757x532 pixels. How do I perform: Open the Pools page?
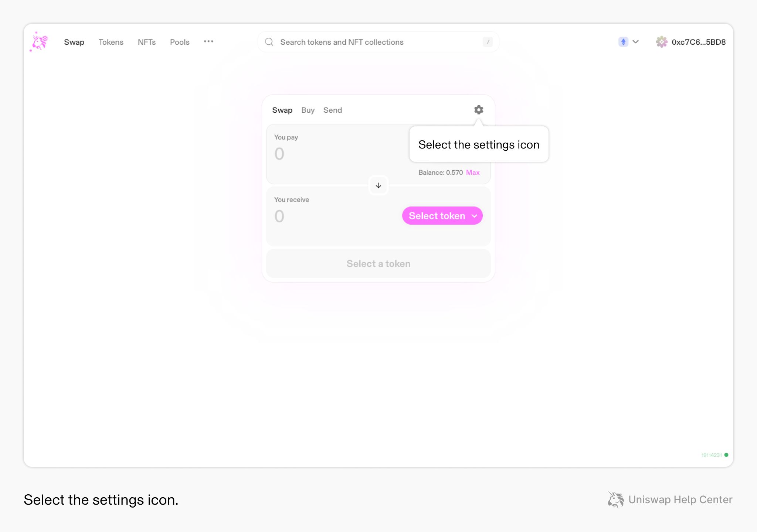pyautogui.click(x=179, y=42)
